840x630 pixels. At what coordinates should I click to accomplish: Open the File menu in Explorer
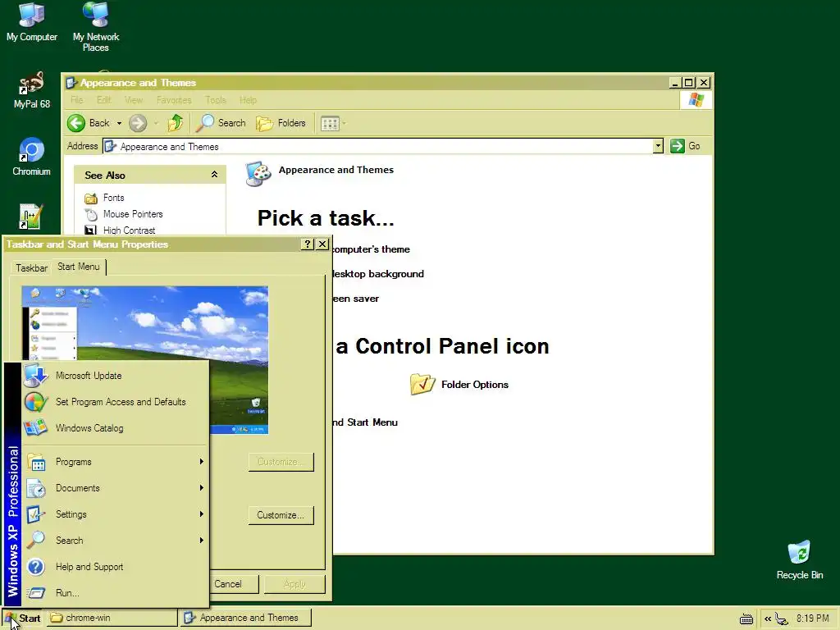tap(76, 100)
